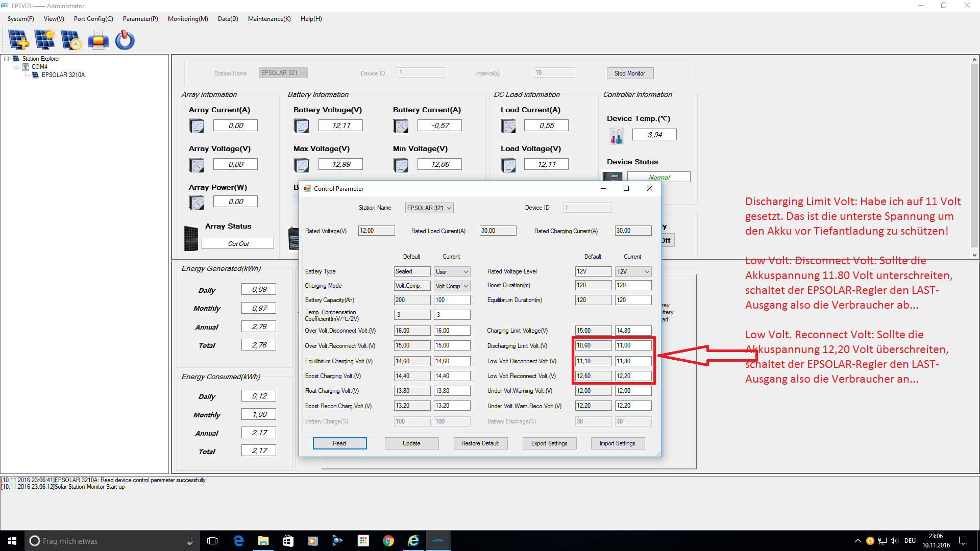Click the Discharging Limit Volt current field

tap(633, 345)
